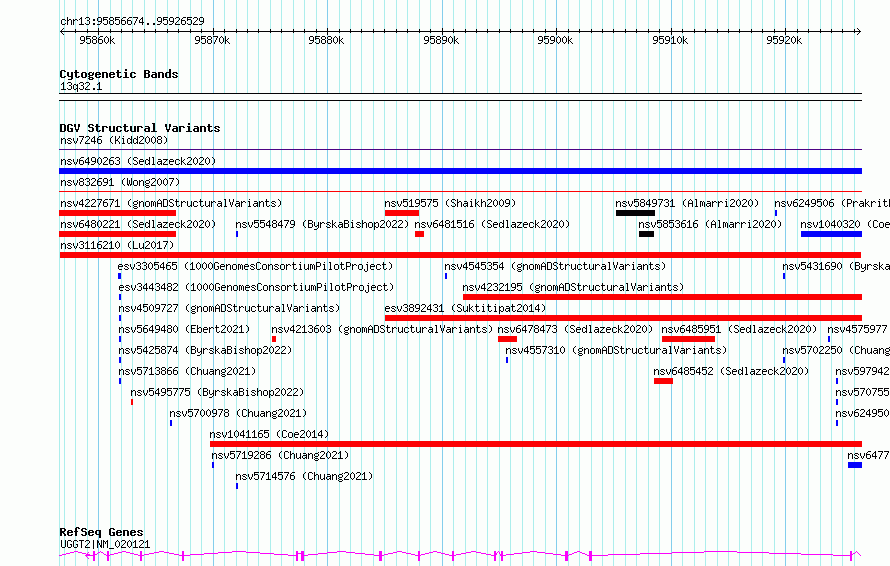This screenshot has height=566, width=890.
Task: Click the nsv5649480 (Ebert2021) label
Action: coord(184,329)
